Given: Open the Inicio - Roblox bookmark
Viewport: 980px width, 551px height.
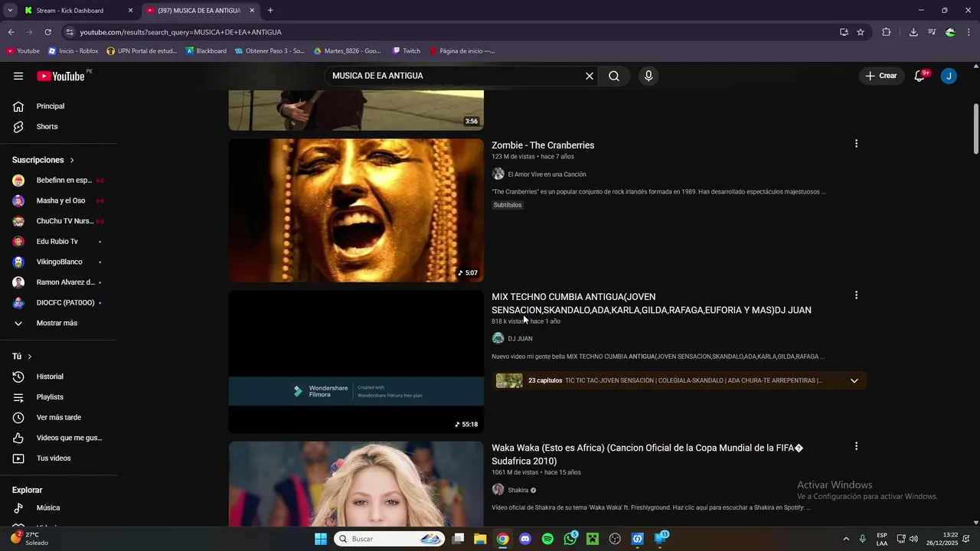Looking at the screenshot, I should [73, 51].
